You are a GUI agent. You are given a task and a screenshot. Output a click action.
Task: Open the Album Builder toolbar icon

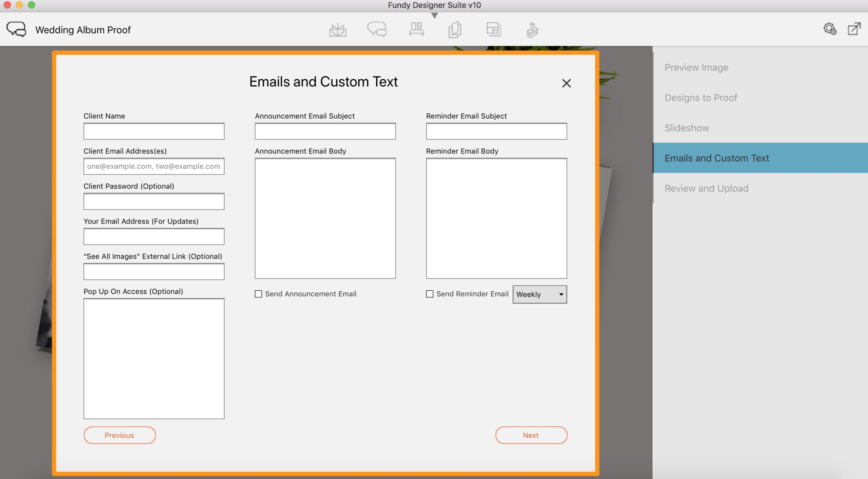338,30
